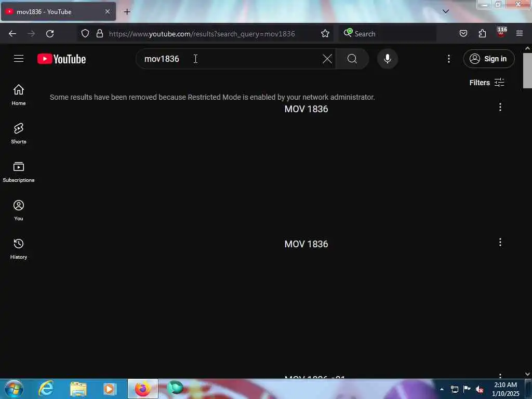
Task: Clear the search query with the X icon
Action: click(327, 59)
